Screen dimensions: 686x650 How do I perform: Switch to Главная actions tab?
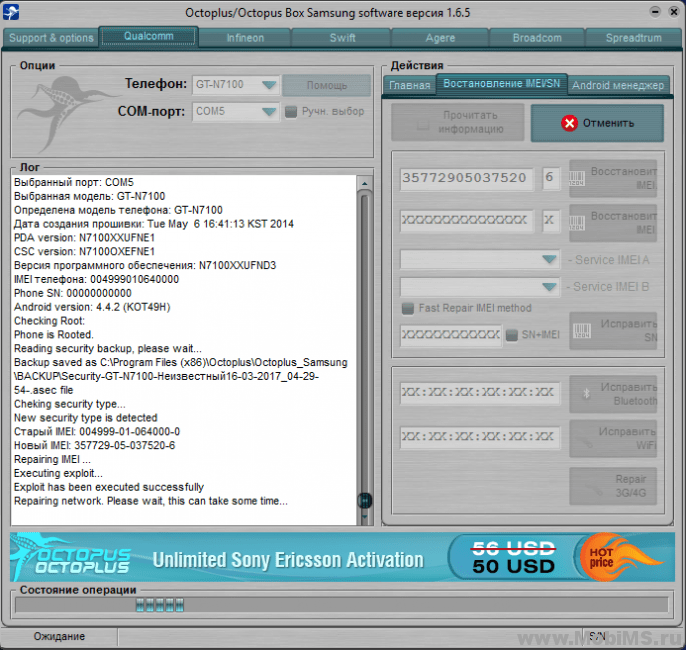click(410, 85)
